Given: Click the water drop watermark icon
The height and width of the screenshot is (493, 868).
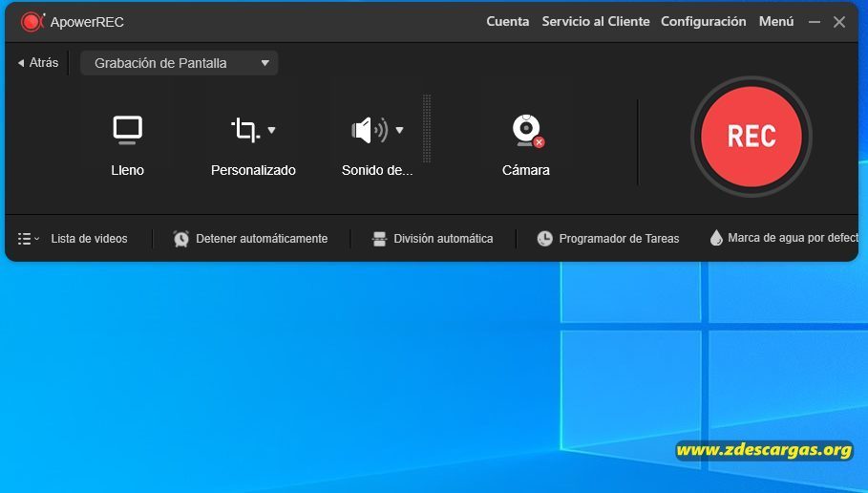Looking at the screenshot, I should click(716, 238).
